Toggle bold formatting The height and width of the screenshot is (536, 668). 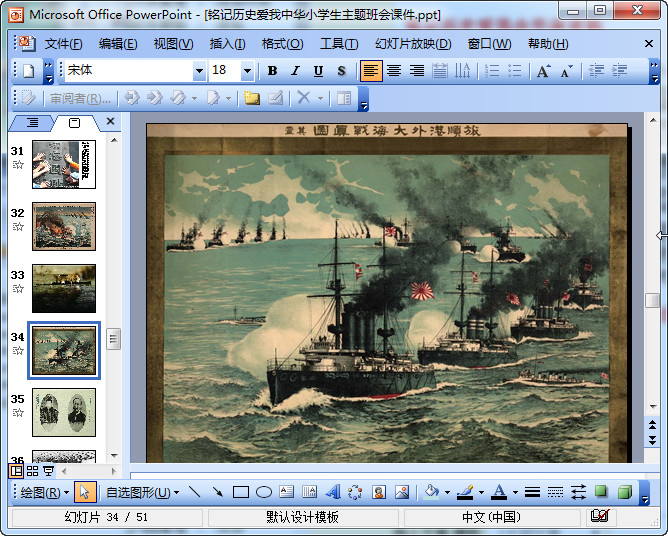coord(273,71)
